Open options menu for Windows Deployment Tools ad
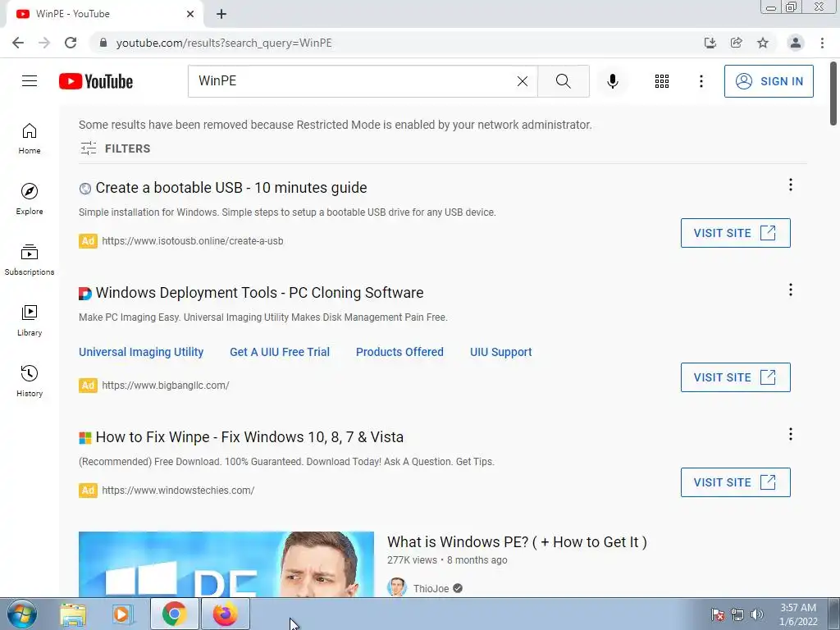This screenshot has width=840, height=630. pyautogui.click(x=790, y=290)
